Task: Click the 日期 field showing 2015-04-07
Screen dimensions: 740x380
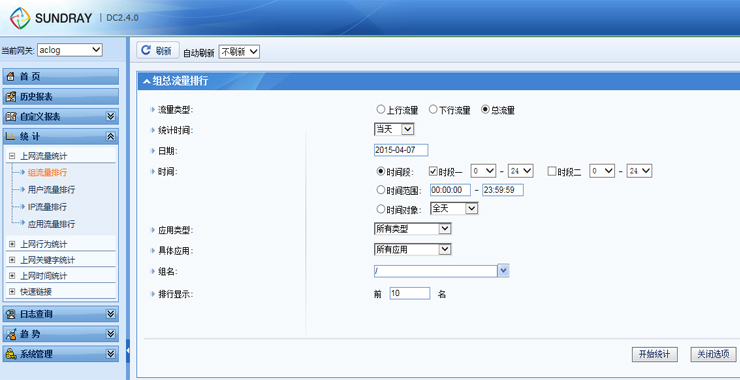Action: [x=401, y=150]
